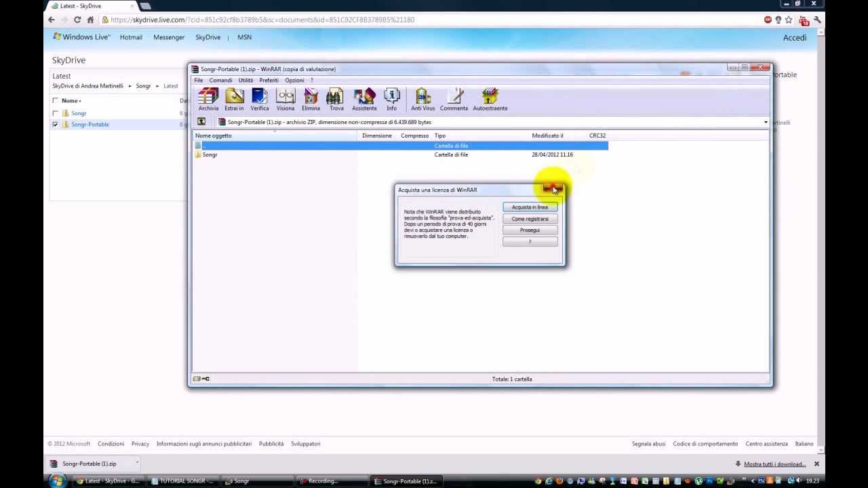Open the Opzioni menu
This screenshot has width=868, height=488.
click(x=294, y=80)
